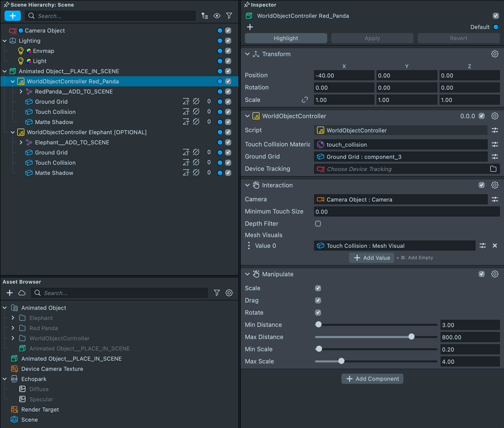Click the blue add object plus button

[13, 16]
